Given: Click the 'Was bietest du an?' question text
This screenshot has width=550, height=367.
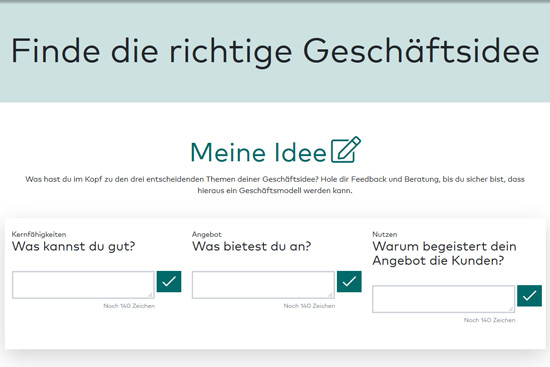Looking at the screenshot, I should [x=251, y=247].
